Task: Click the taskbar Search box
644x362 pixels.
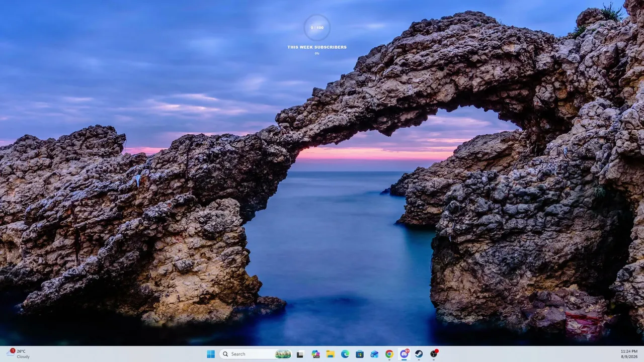Action: point(256,354)
